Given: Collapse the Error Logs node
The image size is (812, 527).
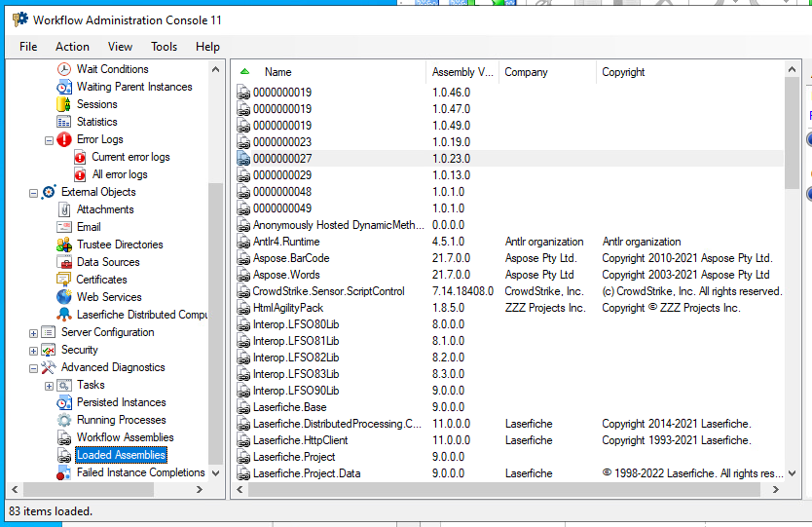Looking at the screenshot, I should click(x=50, y=140).
